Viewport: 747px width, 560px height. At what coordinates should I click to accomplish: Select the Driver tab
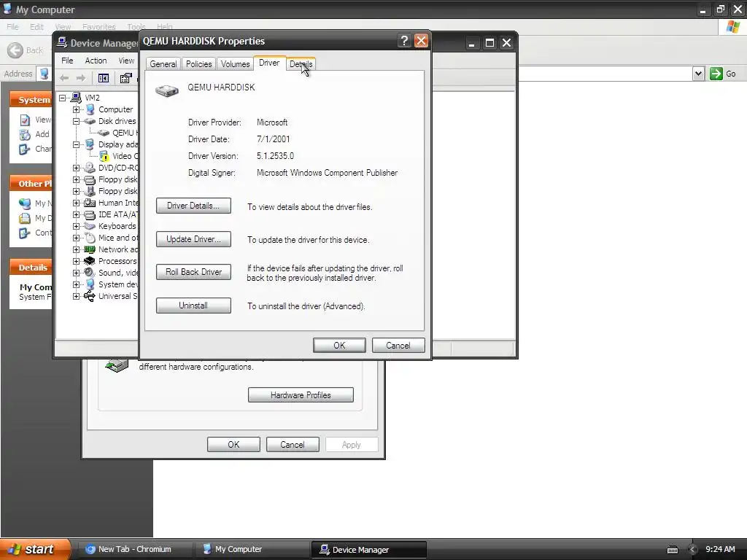tap(269, 63)
